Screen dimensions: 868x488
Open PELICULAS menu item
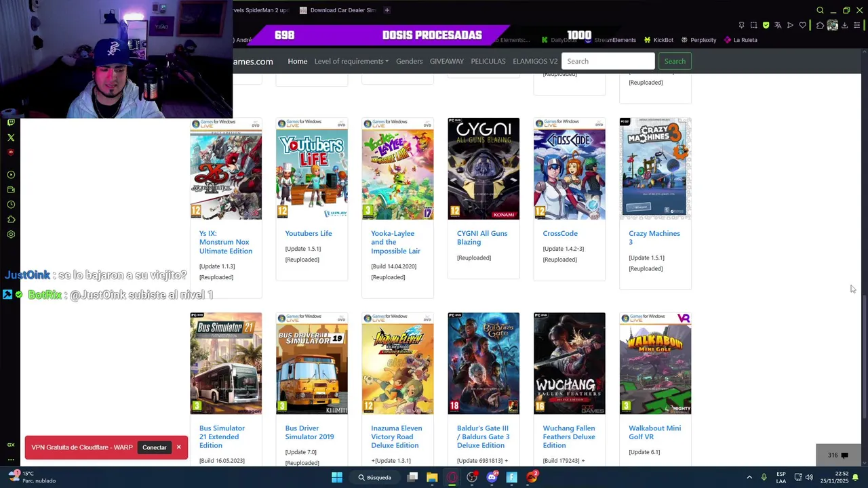[x=488, y=61]
